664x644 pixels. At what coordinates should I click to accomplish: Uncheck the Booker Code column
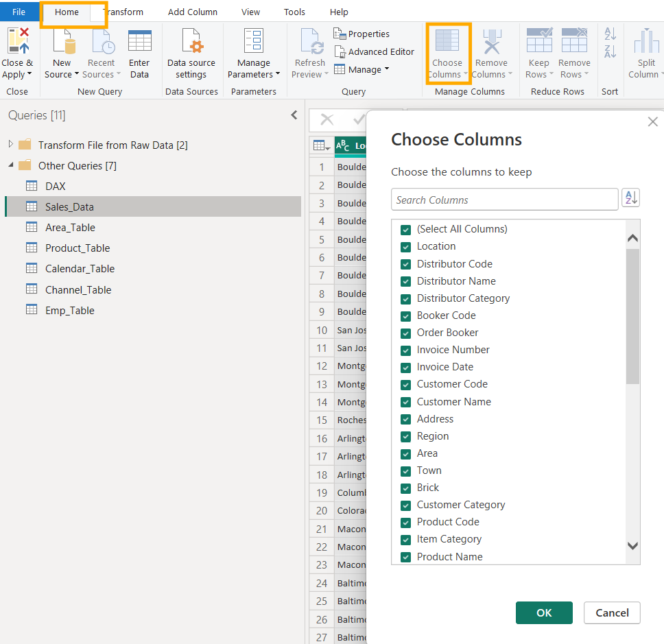coord(405,316)
